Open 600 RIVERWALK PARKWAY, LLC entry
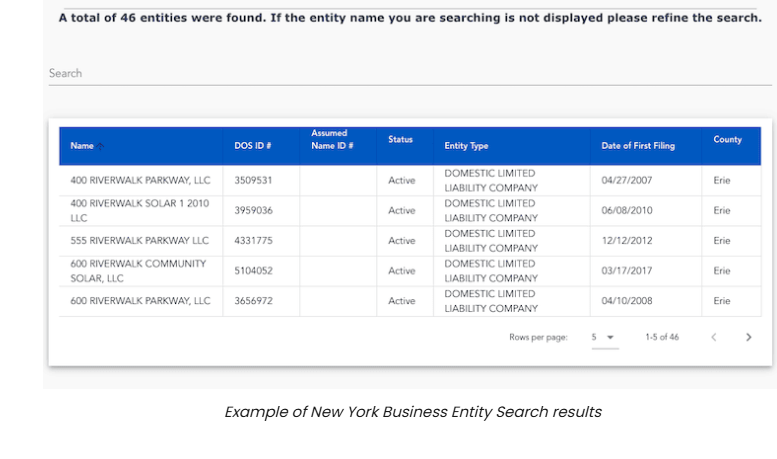777x459 pixels. [140, 301]
